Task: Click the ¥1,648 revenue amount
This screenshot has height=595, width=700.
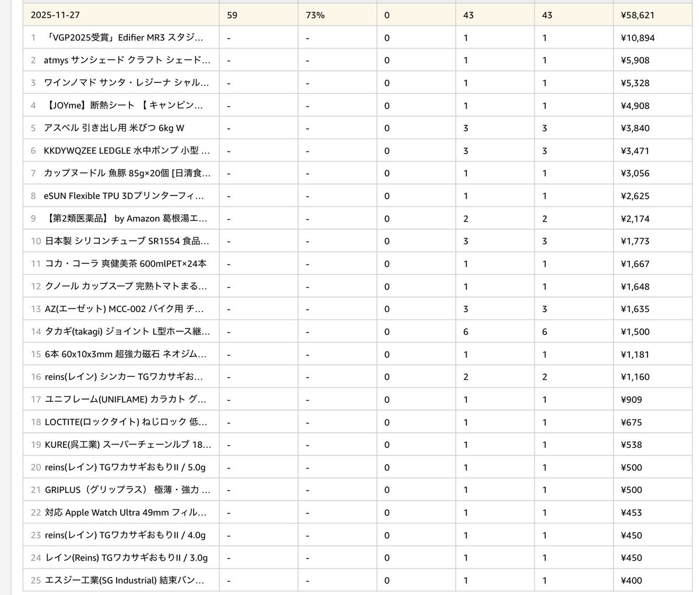Action: click(x=636, y=286)
